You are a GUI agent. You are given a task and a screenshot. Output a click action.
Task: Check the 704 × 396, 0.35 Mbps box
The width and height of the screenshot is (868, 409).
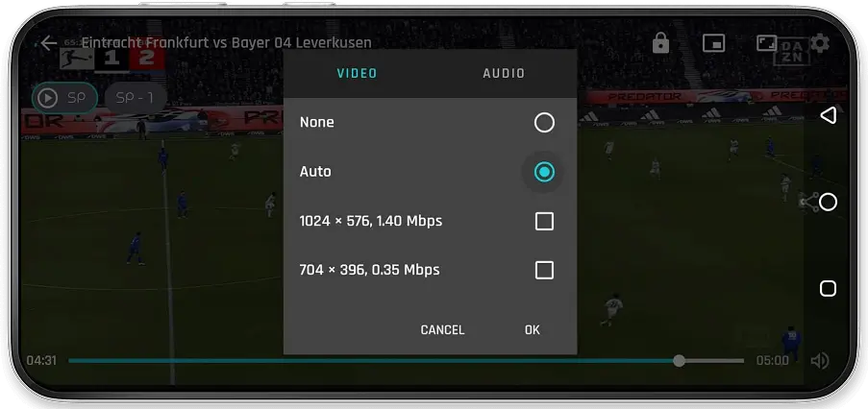tap(544, 271)
